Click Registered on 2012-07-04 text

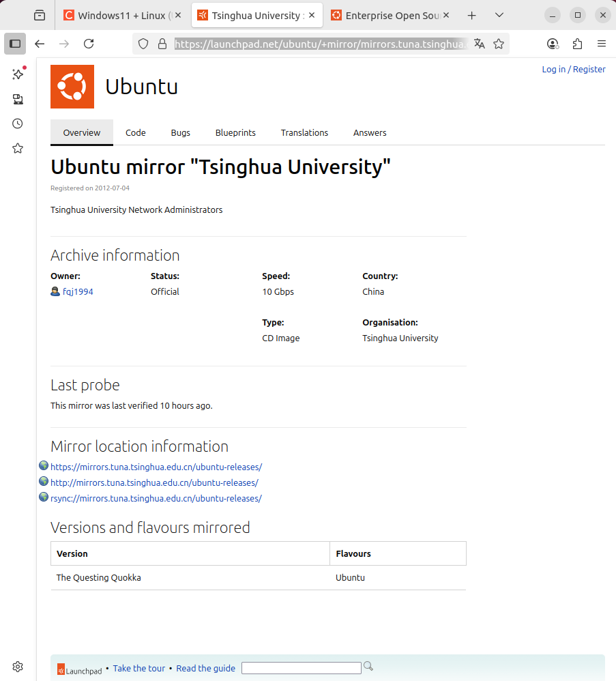pyautogui.click(x=90, y=188)
